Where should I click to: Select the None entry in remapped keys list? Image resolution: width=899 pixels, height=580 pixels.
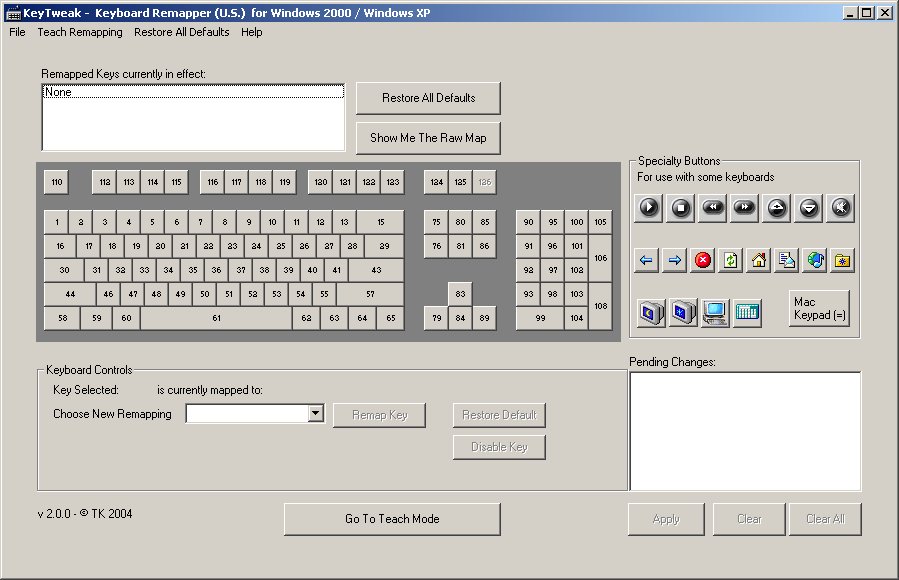[x=193, y=92]
